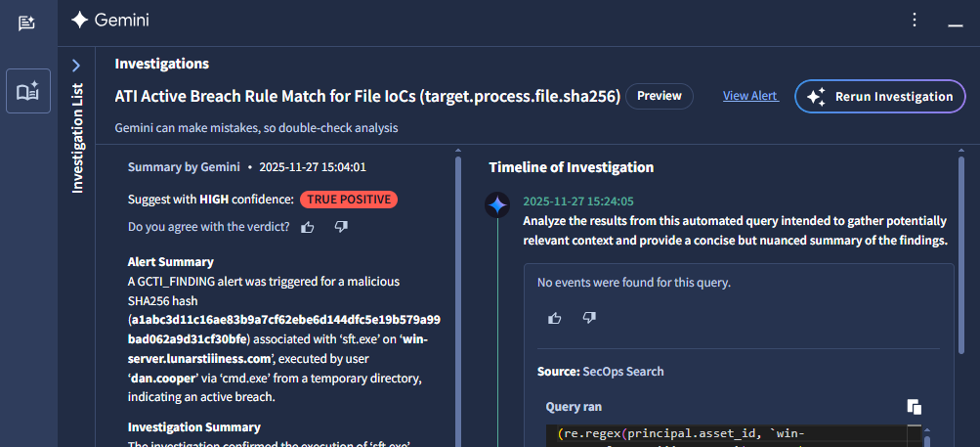Open the investigation notebook sidebar icon
Image resolution: width=980 pixels, height=447 pixels.
(x=27, y=91)
